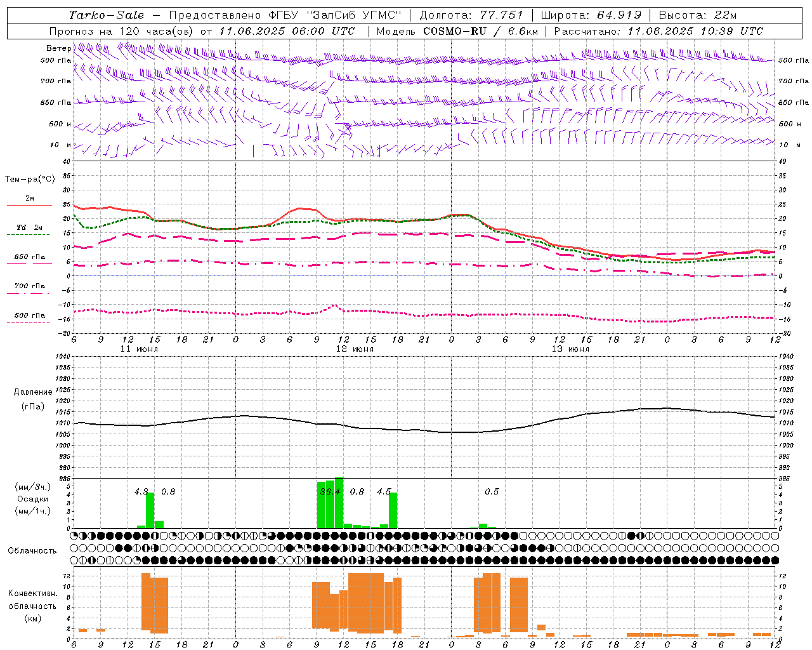Click the '4.5' precipitation total value
Image resolution: width=812 pixels, height=650 pixels.
[x=384, y=491]
